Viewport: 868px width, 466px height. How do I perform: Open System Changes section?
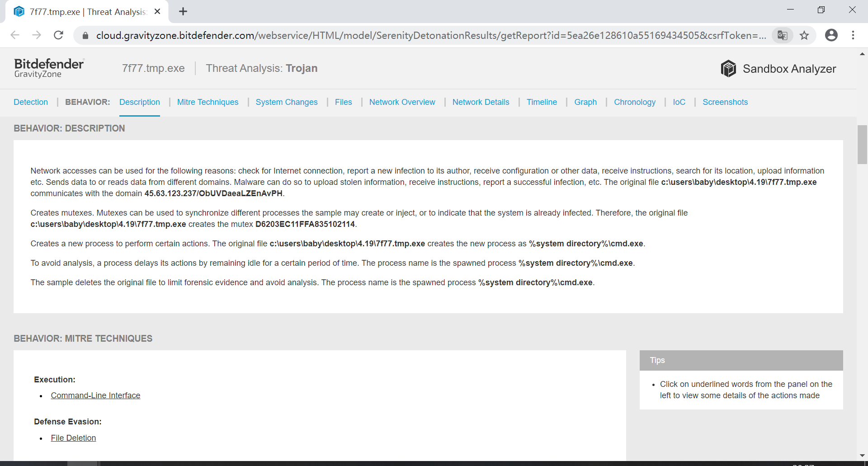pos(287,102)
